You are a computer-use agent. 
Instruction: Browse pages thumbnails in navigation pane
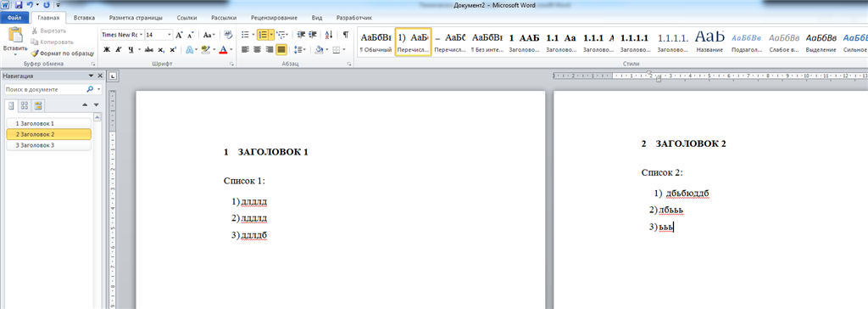(25, 105)
